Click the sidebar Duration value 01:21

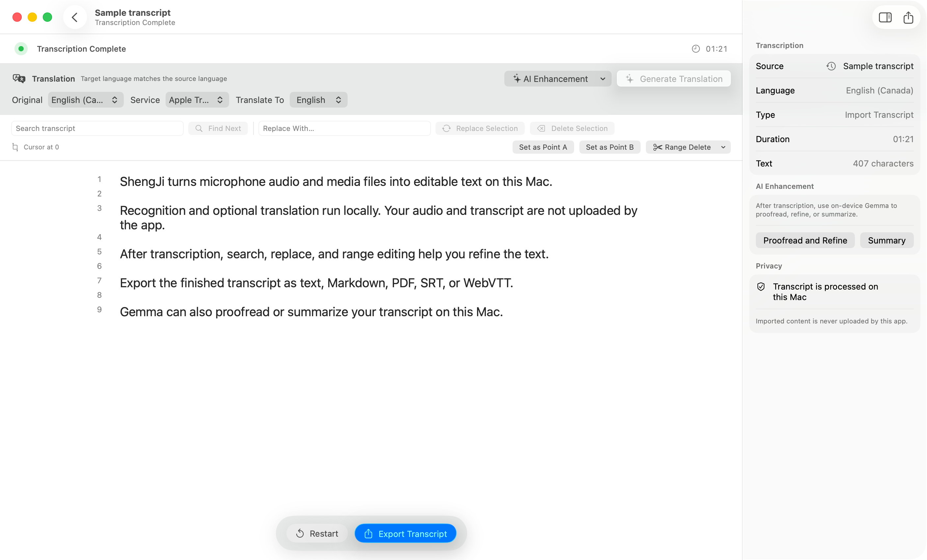[x=903, y=139]
